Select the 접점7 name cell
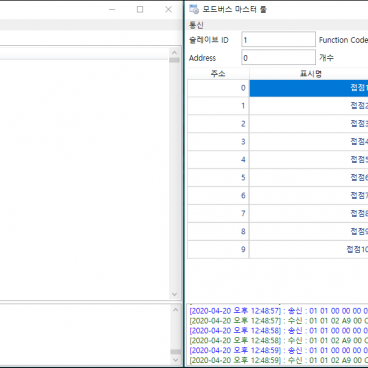 (x=309, y=196)
